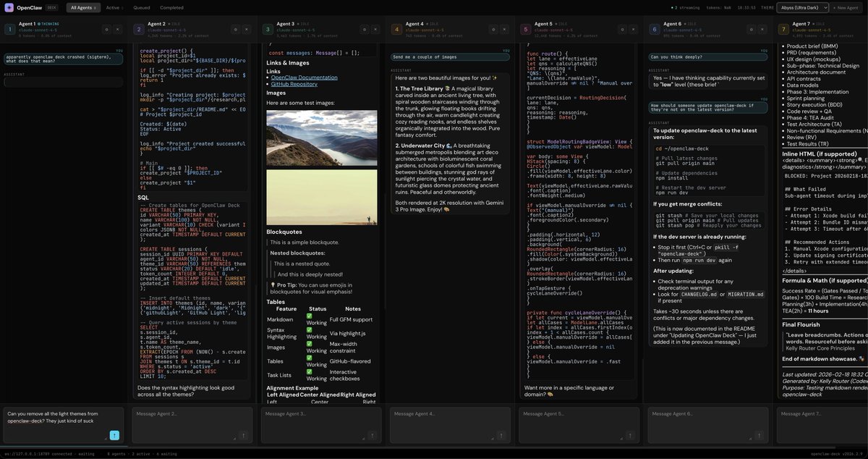
Task: Close Agent 6 column with X
Action: tap(764, 30)
